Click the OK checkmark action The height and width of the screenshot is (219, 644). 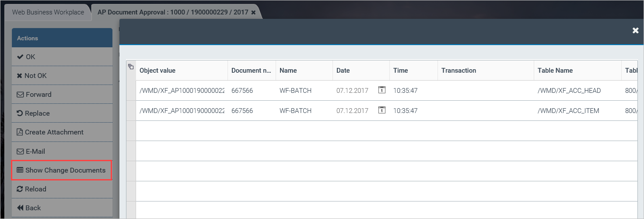(26, 57)
